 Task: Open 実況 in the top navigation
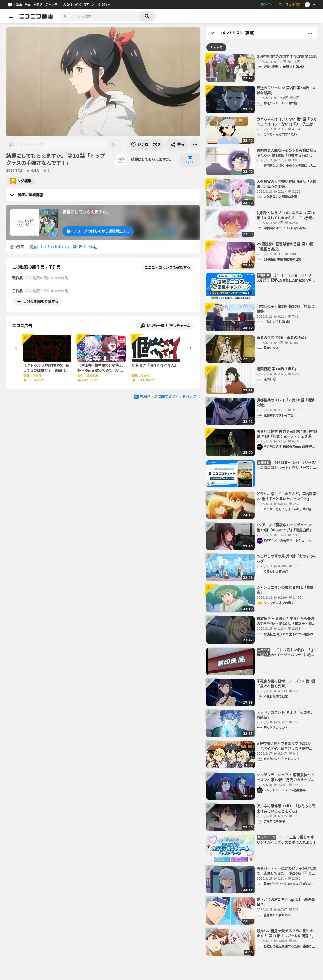coord(78,5)
